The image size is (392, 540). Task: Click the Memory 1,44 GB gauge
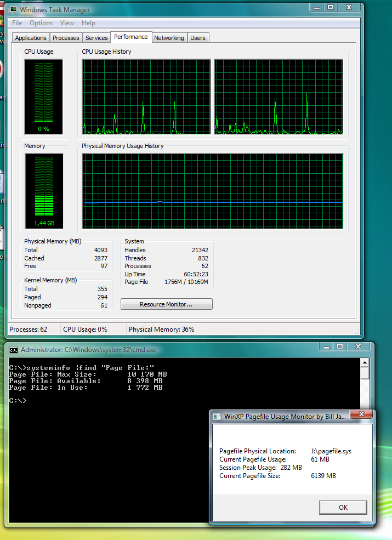coord(44,191)
